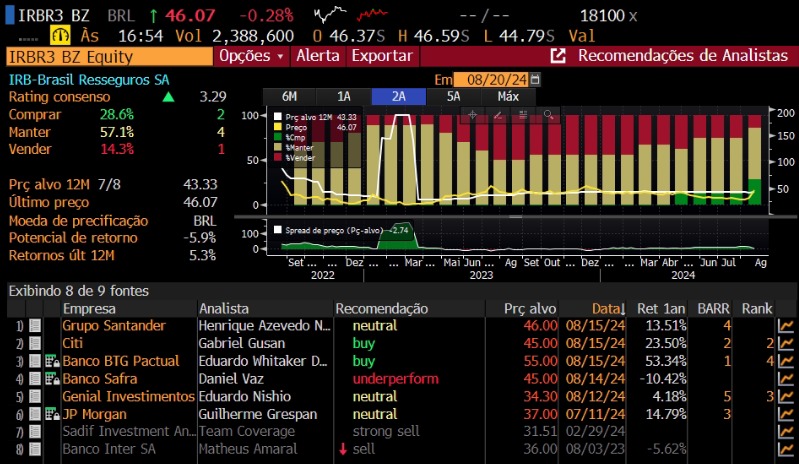The height and width of the screenshot is (464, 799).
Task: Toggle the %Vender legend series
Action: click(x=278, y=158)
